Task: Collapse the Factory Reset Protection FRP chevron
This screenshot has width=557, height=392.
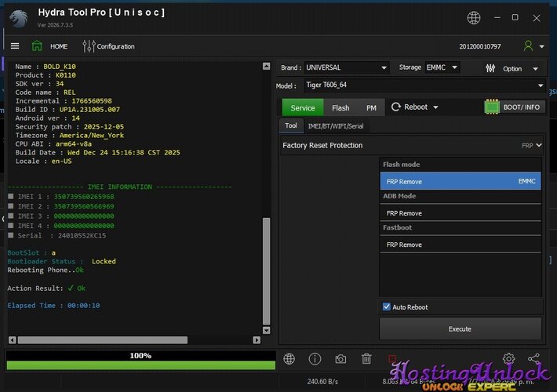Action: tap(539, 145)
